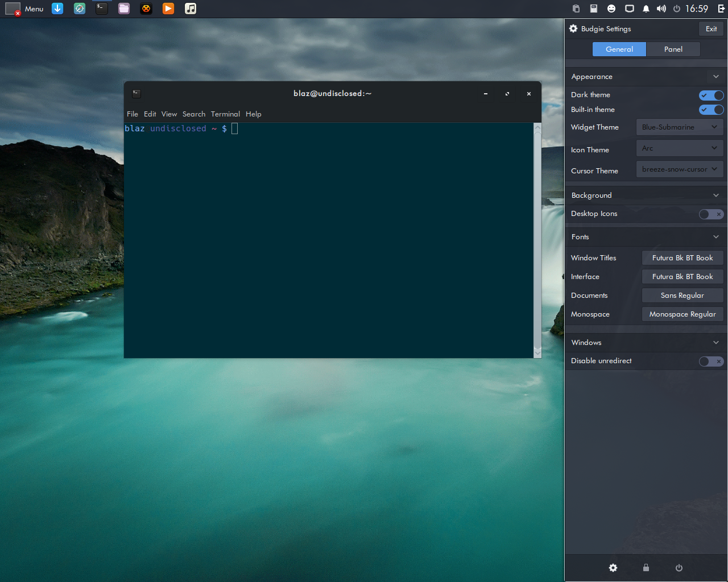Screen dimensions: 728x582
Task: Open the network connection tray icon
Action: (x=630, y=9)
